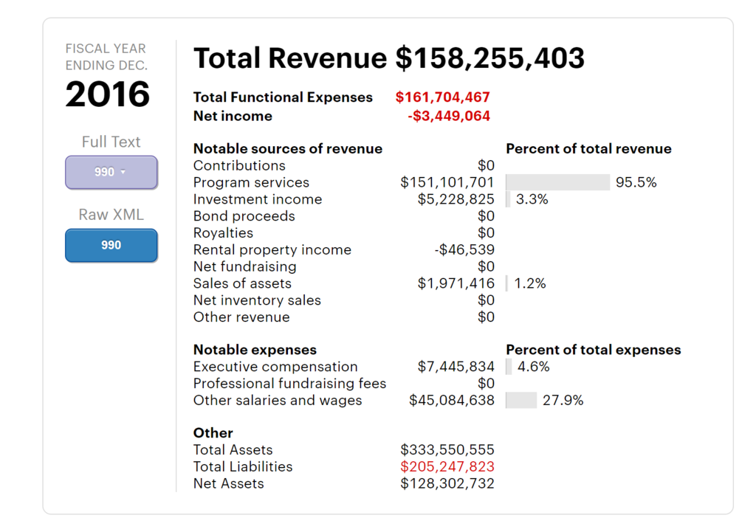
Task: Click the Full Text label
Action: [x=111, y=142]
